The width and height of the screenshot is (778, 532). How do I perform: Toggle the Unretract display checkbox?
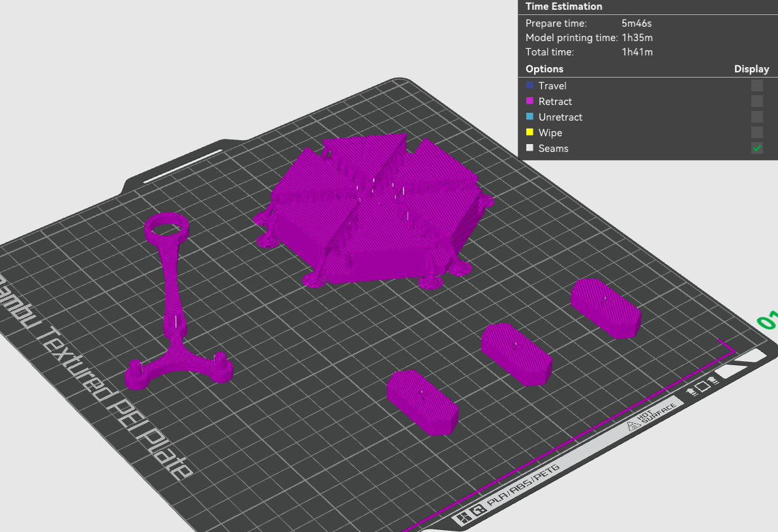click(756, 117)
